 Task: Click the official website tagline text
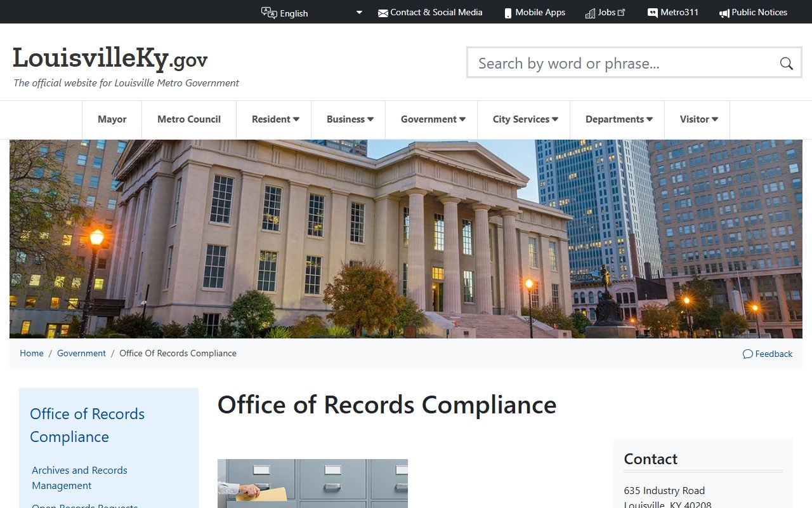click(x=126, y=83)
